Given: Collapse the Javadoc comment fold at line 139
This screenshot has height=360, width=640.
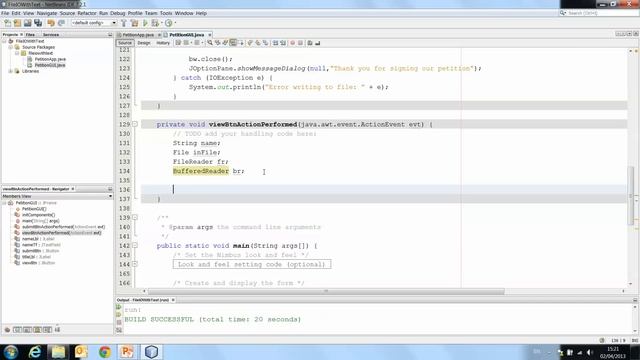Looking at the screenshot, I should pyautogui.click(x=135, y=218).
